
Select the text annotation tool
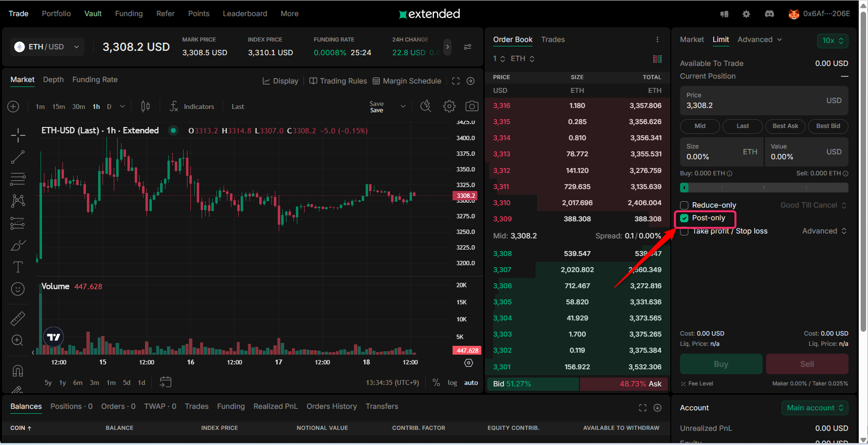pos(18,267)
